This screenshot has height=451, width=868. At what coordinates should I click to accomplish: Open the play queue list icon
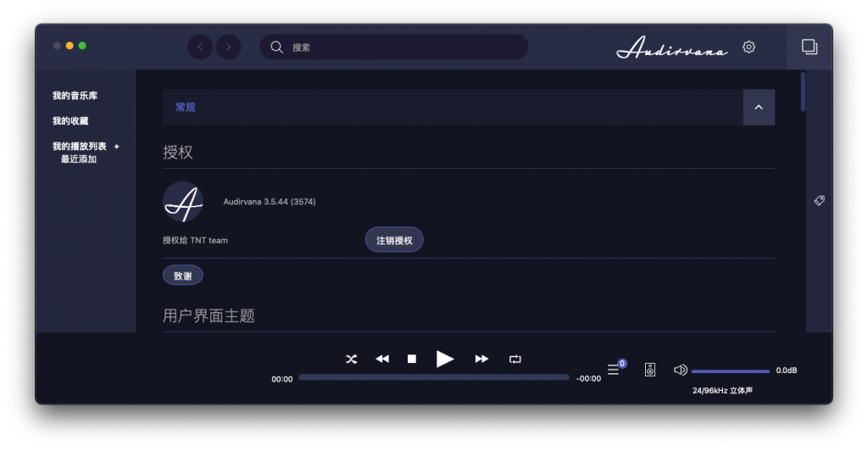(614, 370)
